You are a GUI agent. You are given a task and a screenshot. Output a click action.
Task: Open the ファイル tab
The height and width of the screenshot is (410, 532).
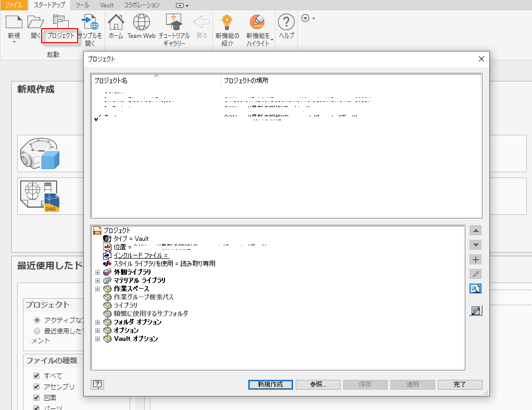(14, 5)
